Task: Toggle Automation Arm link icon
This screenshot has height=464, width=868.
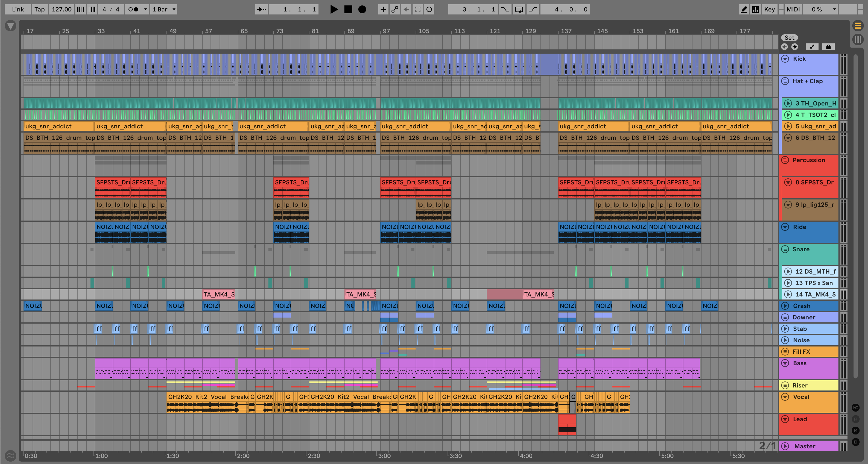Action: [394, 9]
